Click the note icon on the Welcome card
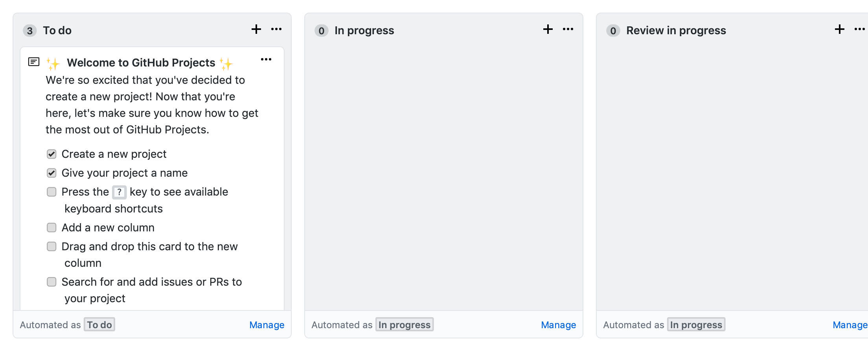This screenshot has width=868, height=351. pos(34,62)
